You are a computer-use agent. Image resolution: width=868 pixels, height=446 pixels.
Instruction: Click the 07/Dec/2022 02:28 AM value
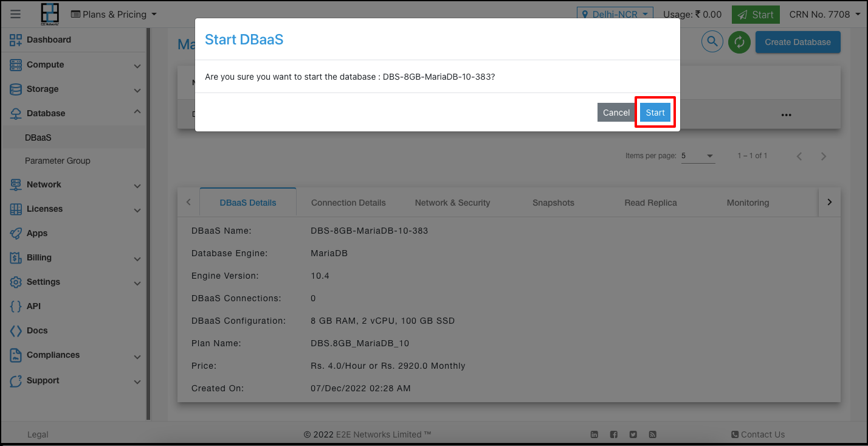pyautogui.click(x=360, y=388)
